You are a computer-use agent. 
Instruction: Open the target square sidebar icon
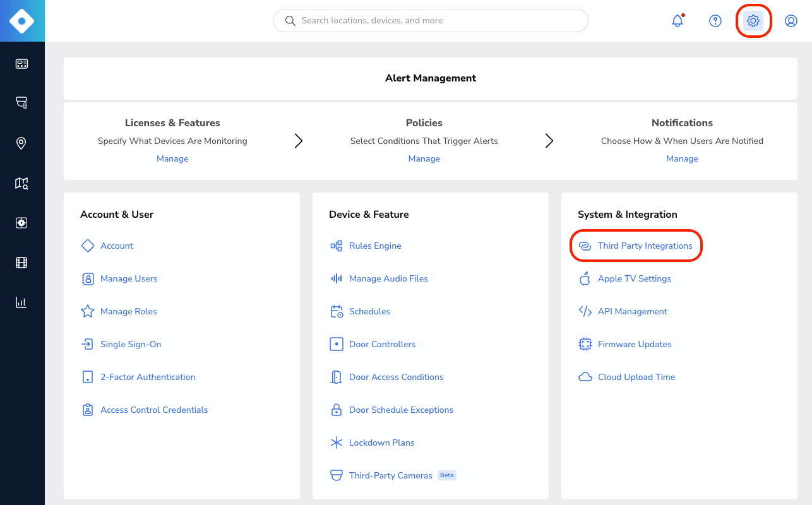tap(21, 223)
